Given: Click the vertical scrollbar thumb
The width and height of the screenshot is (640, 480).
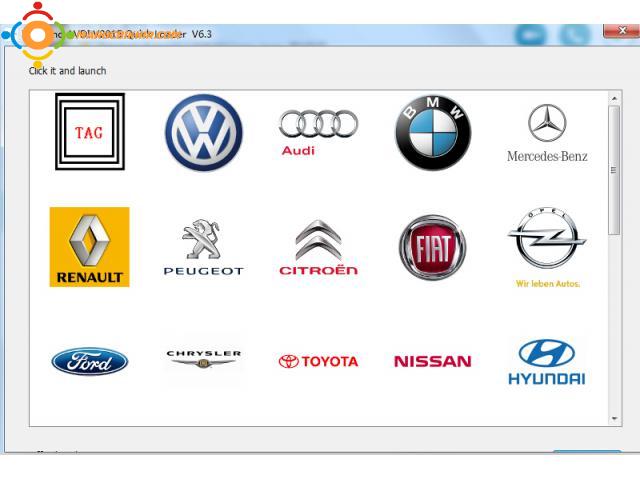Looking at the screenshot, I should click(x=614, y=170).
